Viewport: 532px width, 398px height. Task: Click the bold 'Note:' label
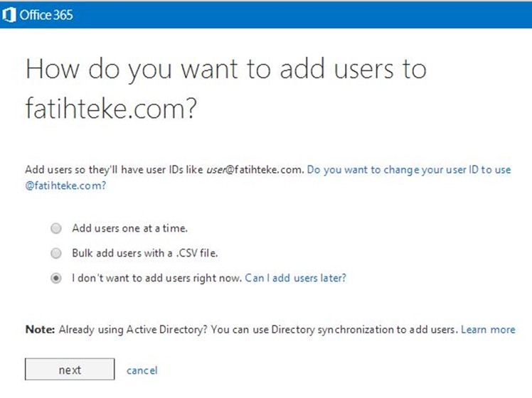tap(40, 330)
